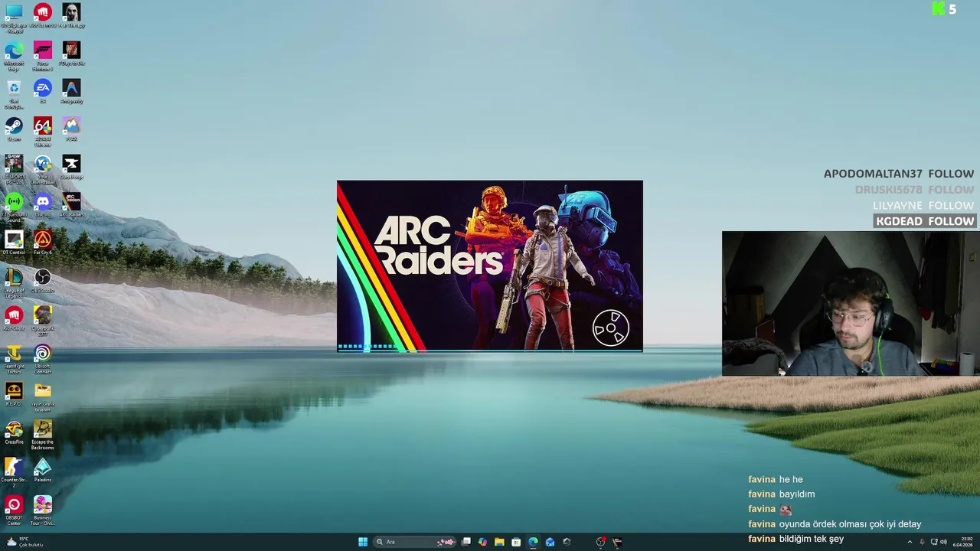This screenshot has width=980, height=551.
Task: Open Task View from the taskbar
Action: click(465, 542)
